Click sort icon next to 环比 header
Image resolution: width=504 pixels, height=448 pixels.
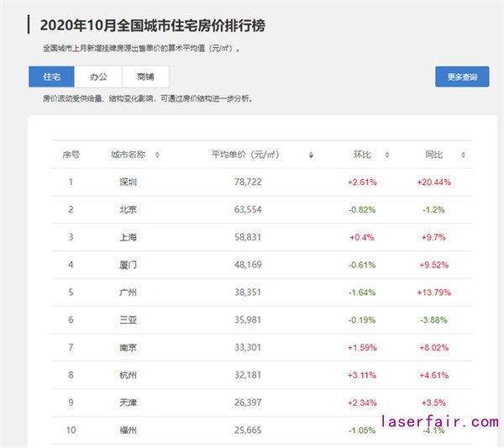(387, 155)
